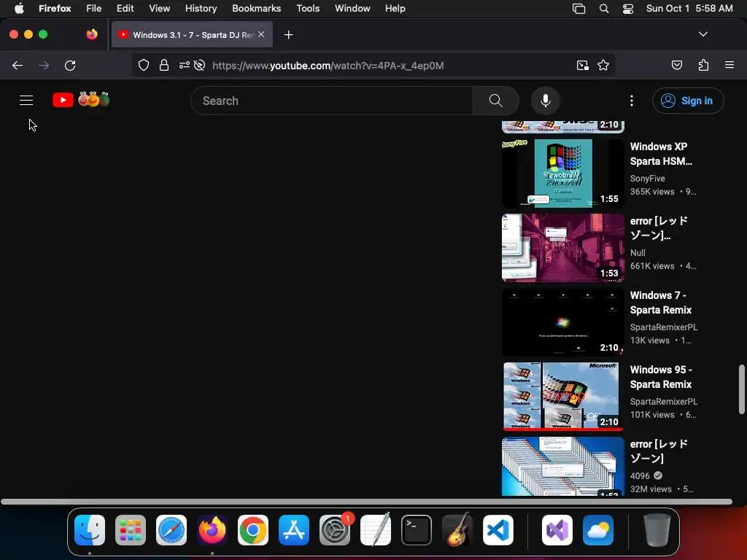Open Null's error video thumbnail
747x560 pixels.
(562, 248)
